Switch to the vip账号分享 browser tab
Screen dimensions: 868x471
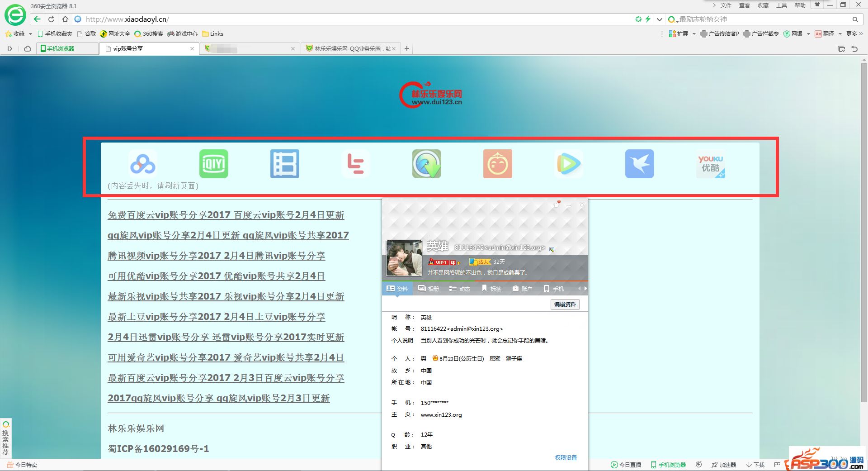tap(149, 48)
